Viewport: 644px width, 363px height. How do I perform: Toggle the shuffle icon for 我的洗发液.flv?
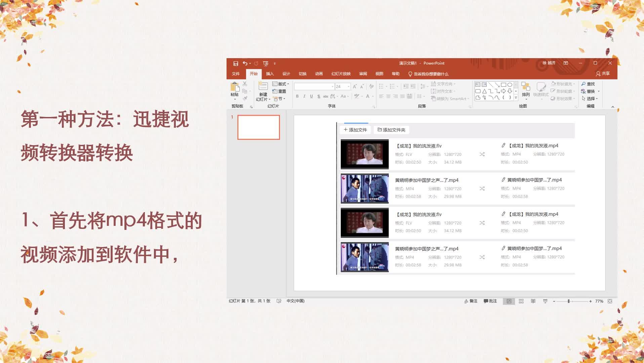pyautogui.click(x=482, y=154)
